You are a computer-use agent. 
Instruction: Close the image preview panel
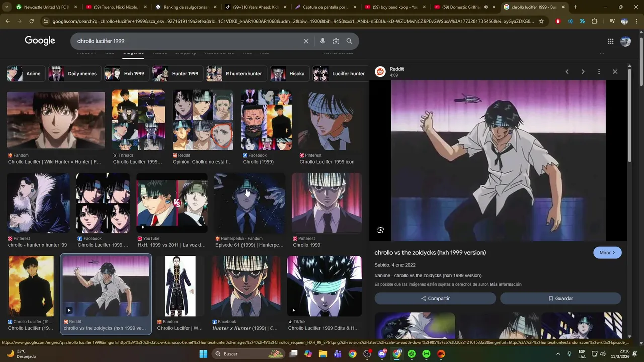click(x=615, y=72)
